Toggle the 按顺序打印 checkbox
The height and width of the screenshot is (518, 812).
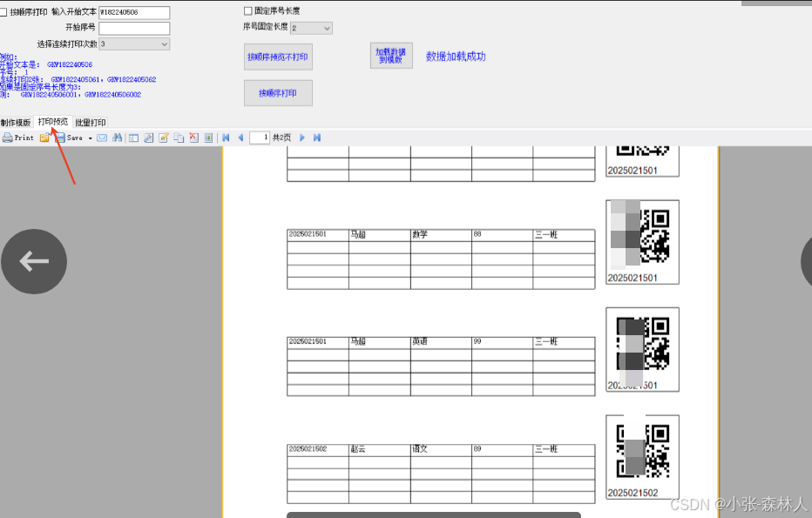3,12
